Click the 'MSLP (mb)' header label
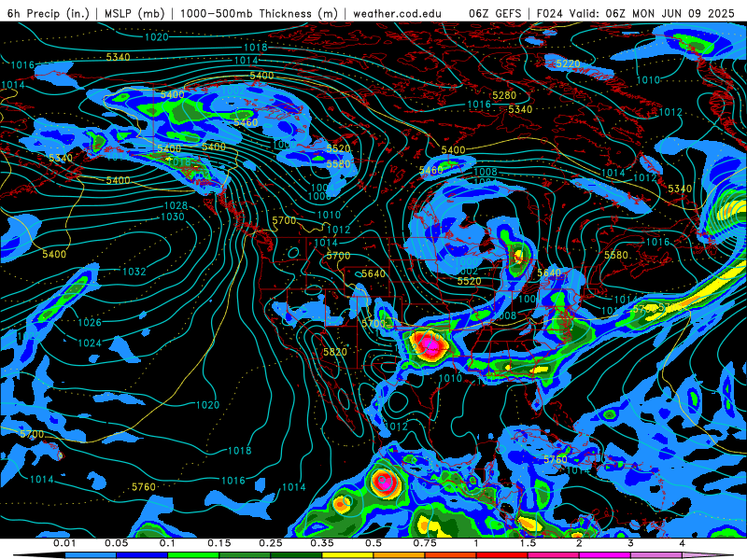Screen dimensions: 747x560 pyautogui.click(x=134, y=13)
